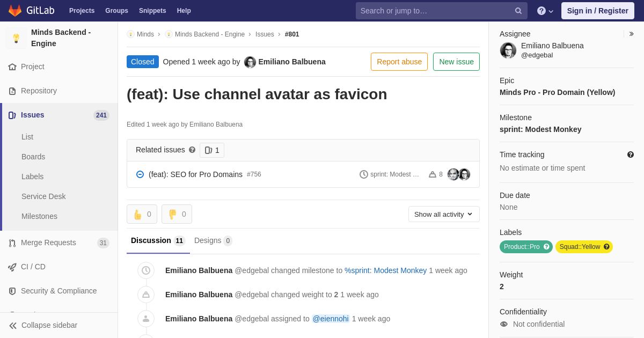Open the Help question mark menu
Viewport: 644px width, 338px height.
[545, 11]
